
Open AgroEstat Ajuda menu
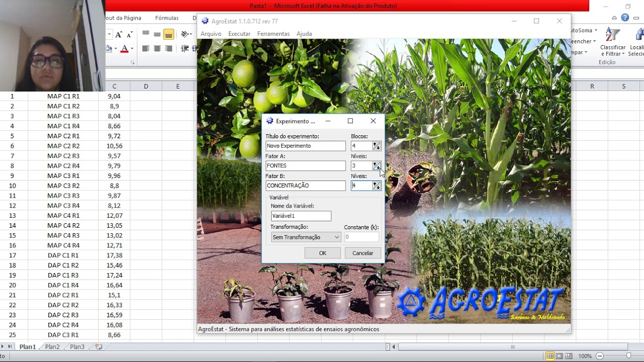(304, 34)
